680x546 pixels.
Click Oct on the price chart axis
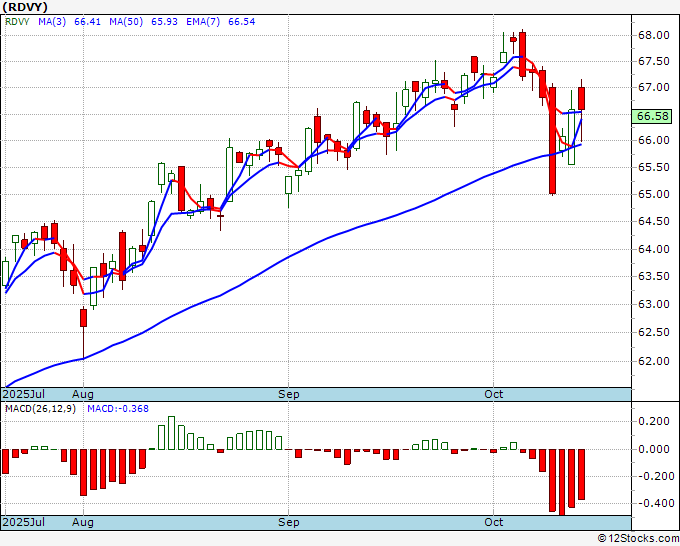click(494, 394)
